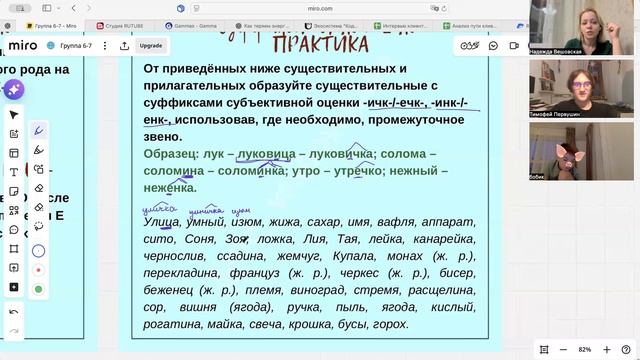Choose the green pen color
The height and width of the screenshot is (360, 640).
point(38,289)
